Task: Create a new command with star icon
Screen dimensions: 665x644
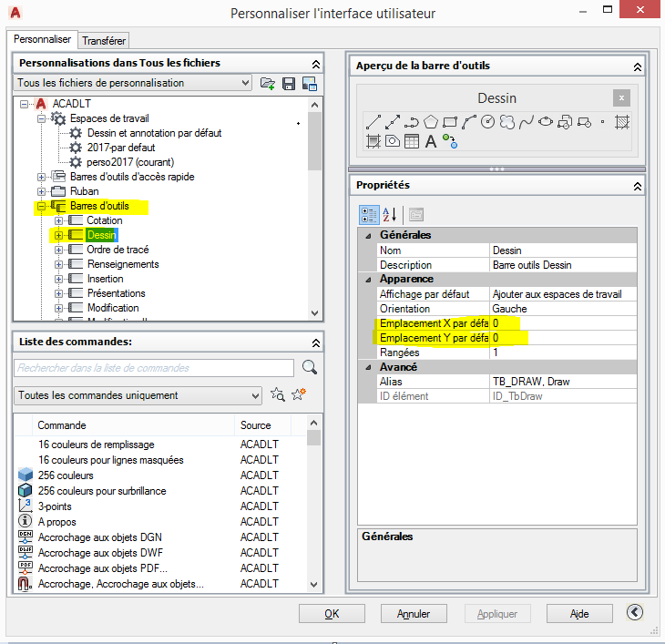Action: coord(299,394)
